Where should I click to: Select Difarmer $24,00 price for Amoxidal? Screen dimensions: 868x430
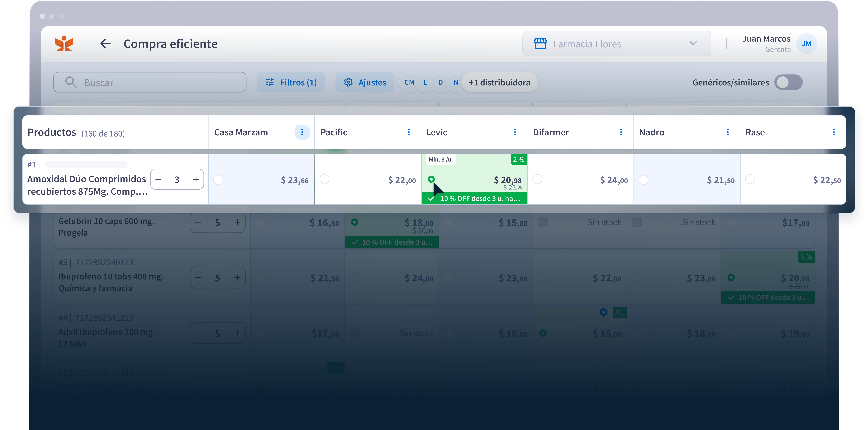(537, 179)
